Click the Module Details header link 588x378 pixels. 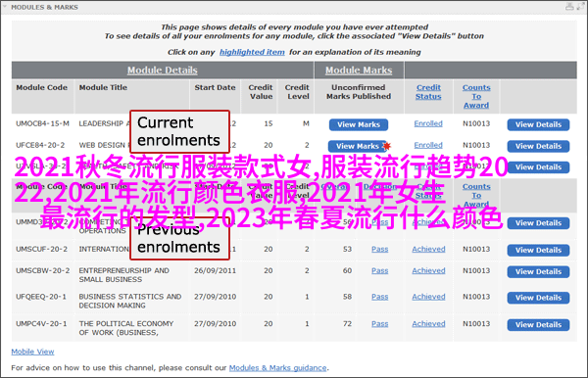click(x=162, y=71)
